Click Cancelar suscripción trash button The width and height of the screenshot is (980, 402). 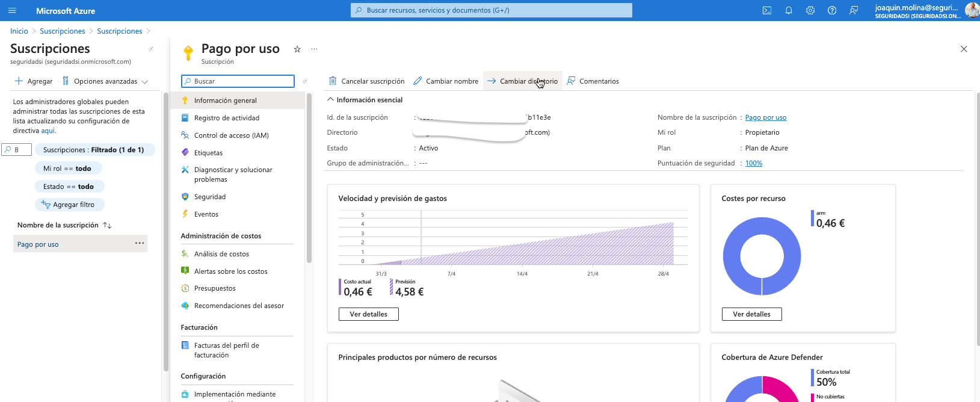366,81
